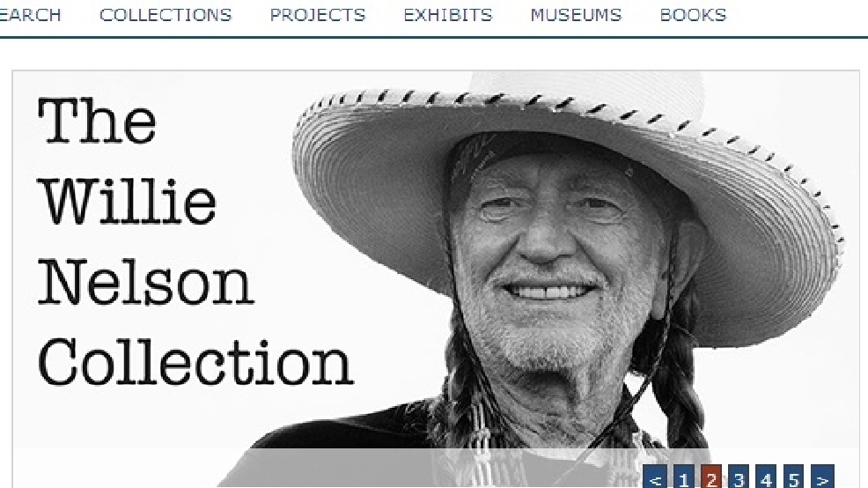Image resolution: width=868 pixels, height=488 pixels.
Task: Click the word Collection in the banner heading
Action: point(195,362)
